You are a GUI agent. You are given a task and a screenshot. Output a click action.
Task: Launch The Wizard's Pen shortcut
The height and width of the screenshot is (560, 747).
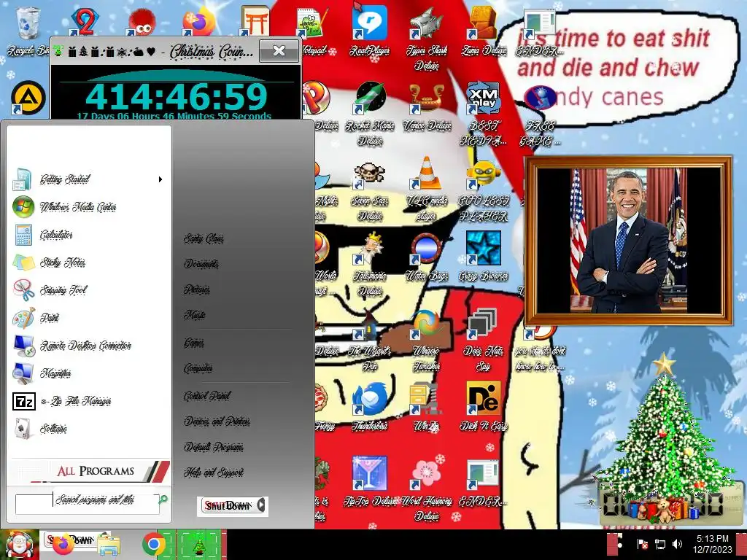[370, 339]
